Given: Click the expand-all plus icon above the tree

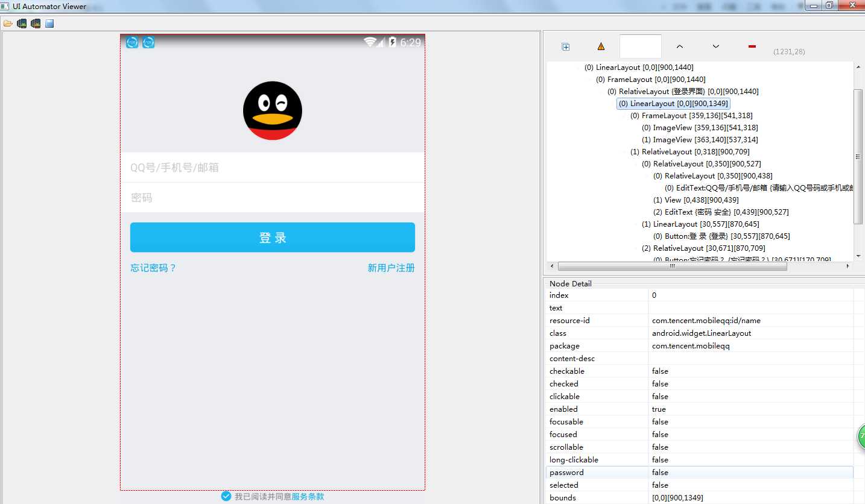Looking at the screenshot, I should (x=566, y=46).
